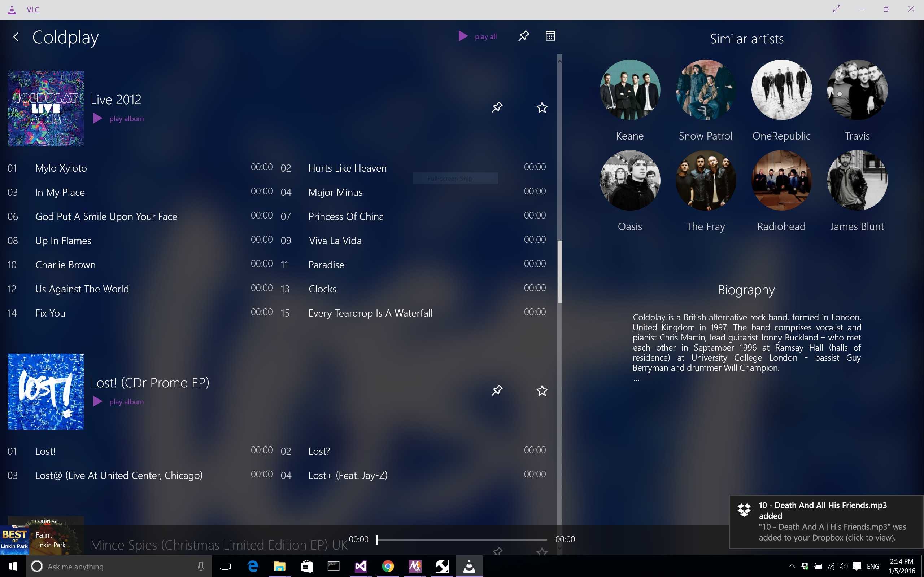Click the star icon for Lost CDr Promo EP

click(x=541, y=390)
